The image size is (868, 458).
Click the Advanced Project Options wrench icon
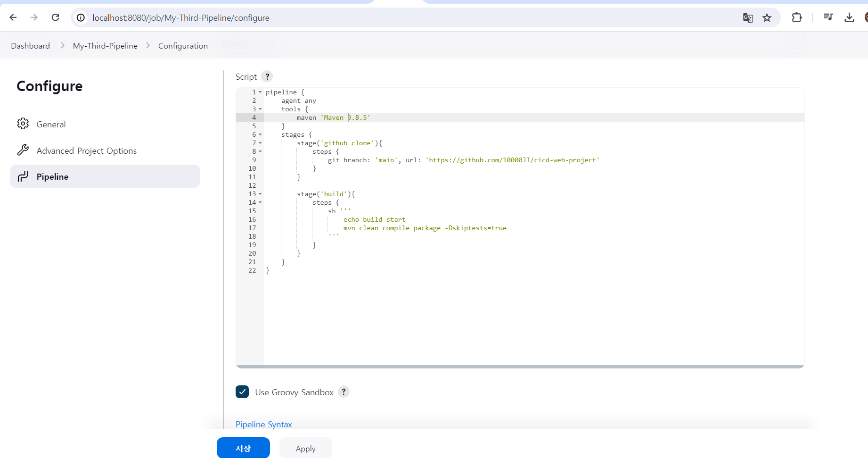pyautogui.click(x=23, y=150)
